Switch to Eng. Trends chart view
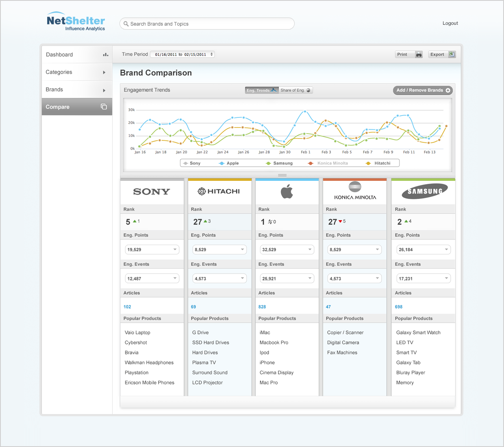 [262, 90]
